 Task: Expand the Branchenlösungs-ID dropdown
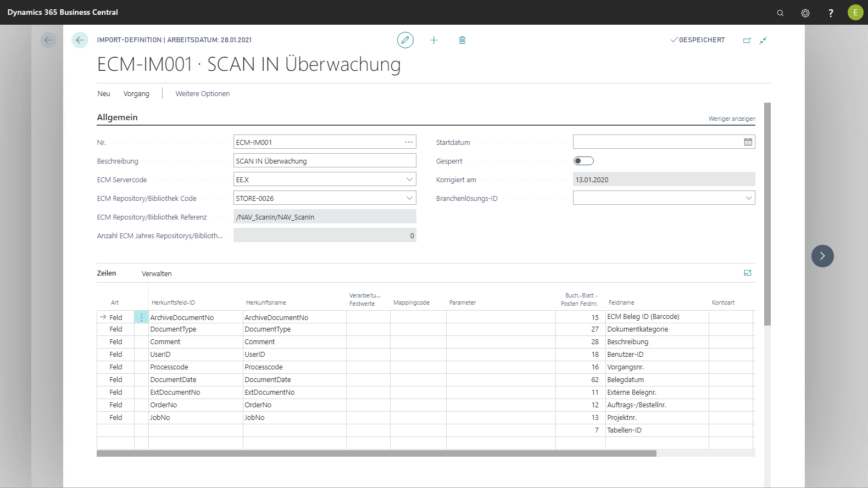[x=748, y=198]
